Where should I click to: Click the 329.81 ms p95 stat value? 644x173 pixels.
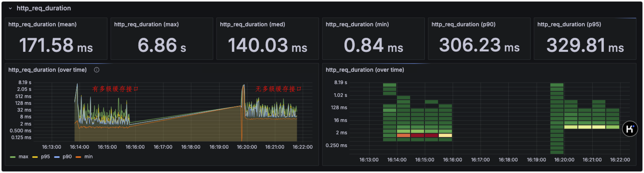(x=585, y=45)
